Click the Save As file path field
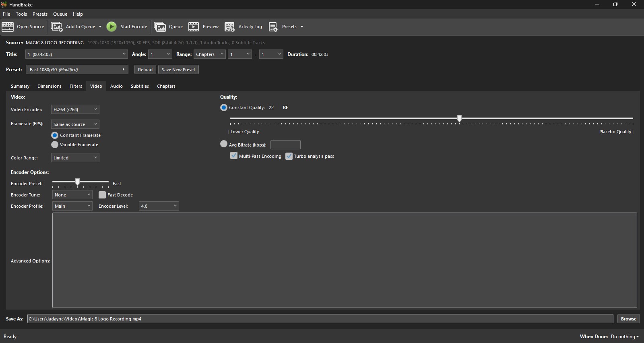The height and width of the screenshot is (343, 644). click(x=320, y=319)
